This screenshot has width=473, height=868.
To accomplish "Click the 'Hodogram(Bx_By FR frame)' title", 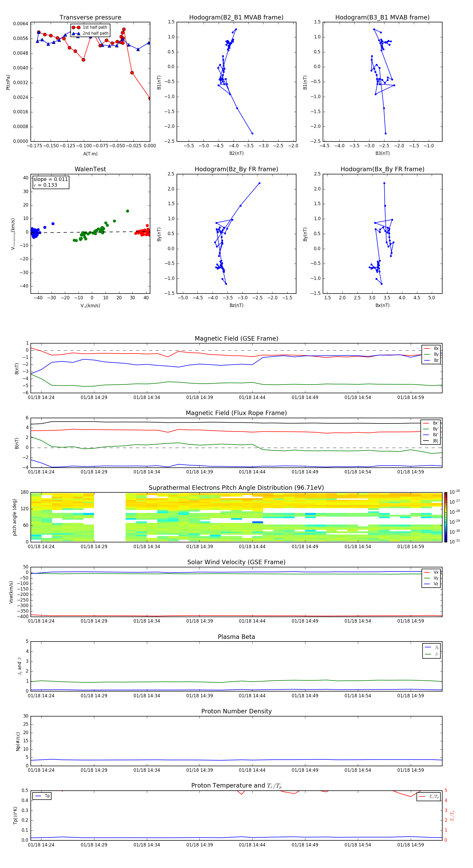I will [382, 169].
